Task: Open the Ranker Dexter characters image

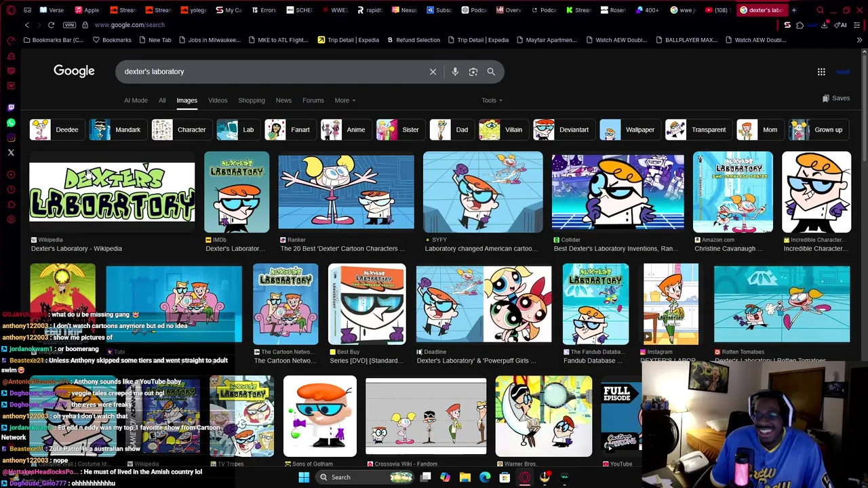Action: pos(346,192)
